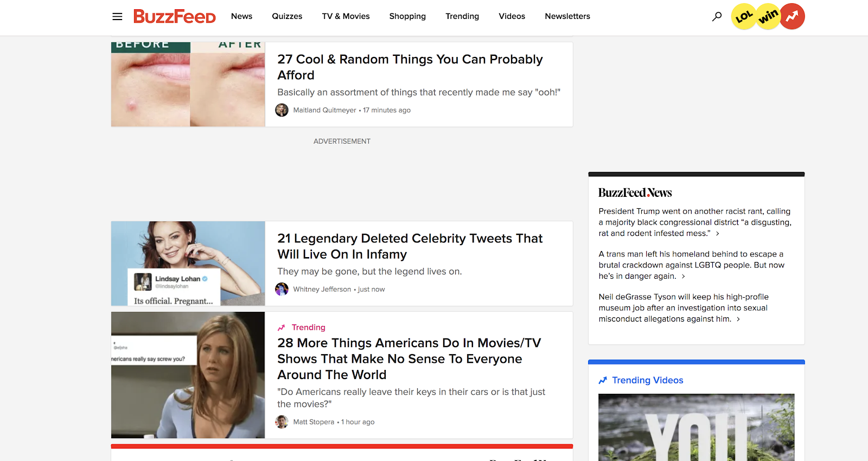Open the search magnifier icon

(717, 16)
